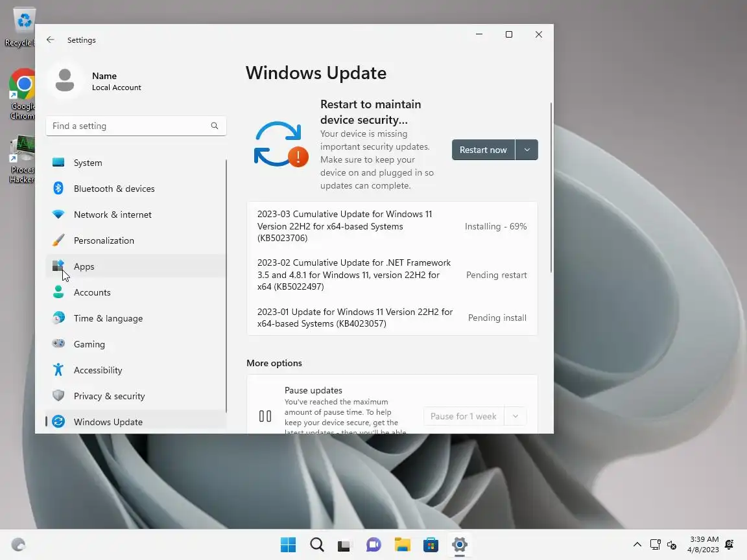Click the Pause for 1 week button
Image resolution: width=747 pixels, height=560 pixels.
(464, 416)
